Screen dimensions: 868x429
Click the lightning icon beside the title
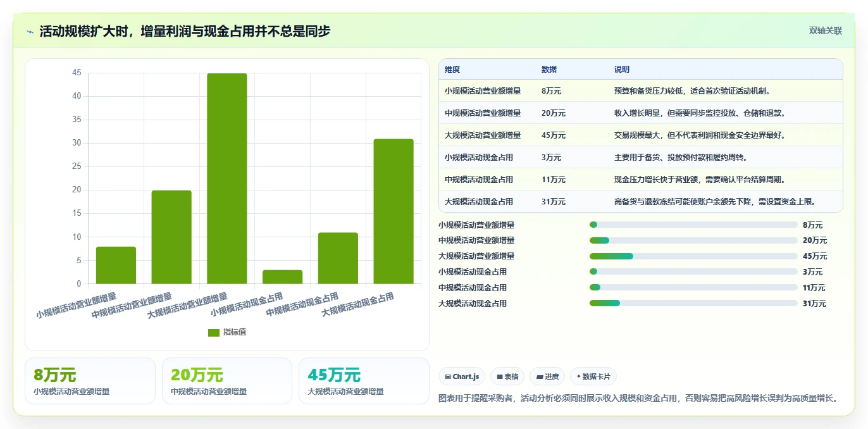pos(30,32)
